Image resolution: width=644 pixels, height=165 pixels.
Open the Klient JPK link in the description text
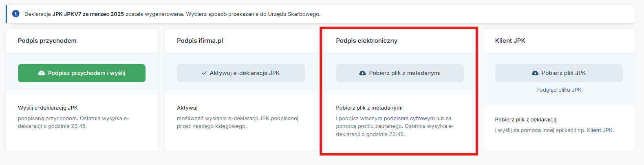pos(600,130)
